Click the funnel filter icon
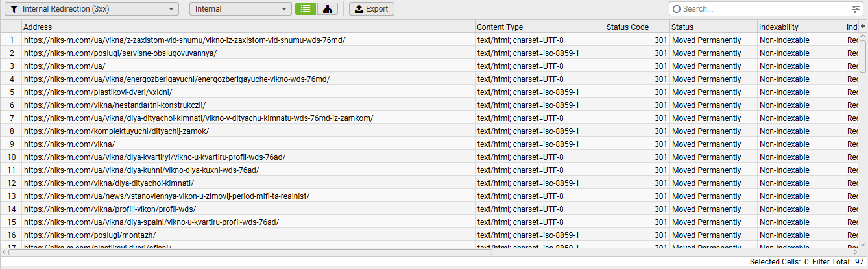 coord(13,9)
